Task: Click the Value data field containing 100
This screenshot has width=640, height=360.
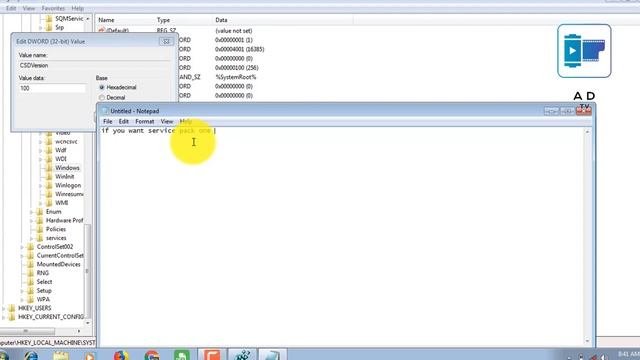Action: 52,88
